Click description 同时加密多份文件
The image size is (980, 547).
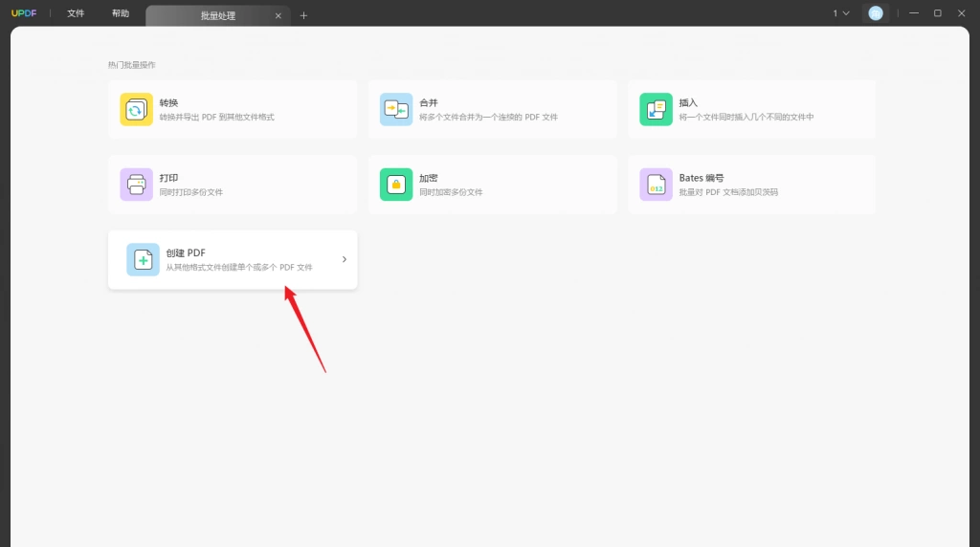(452, 192)
